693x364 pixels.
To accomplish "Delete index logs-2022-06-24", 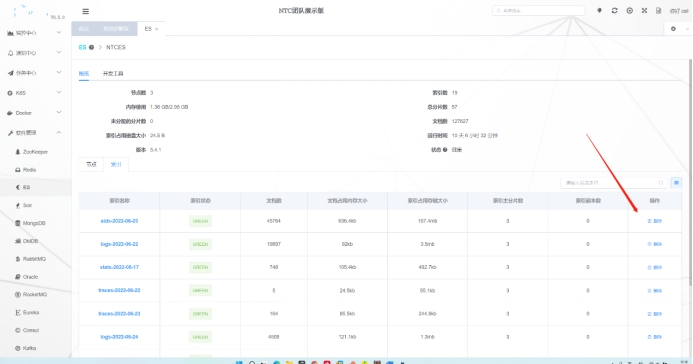I will pyautogui.click(x=655, y=337).
